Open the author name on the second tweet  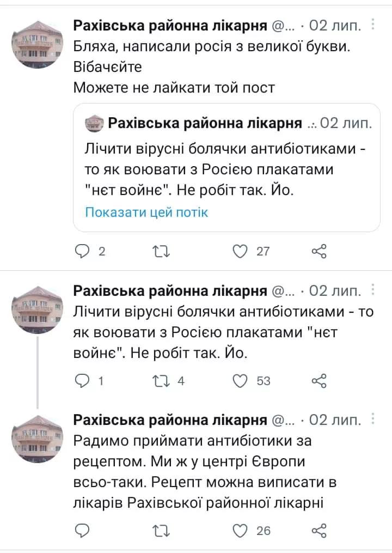pos(170,290)
